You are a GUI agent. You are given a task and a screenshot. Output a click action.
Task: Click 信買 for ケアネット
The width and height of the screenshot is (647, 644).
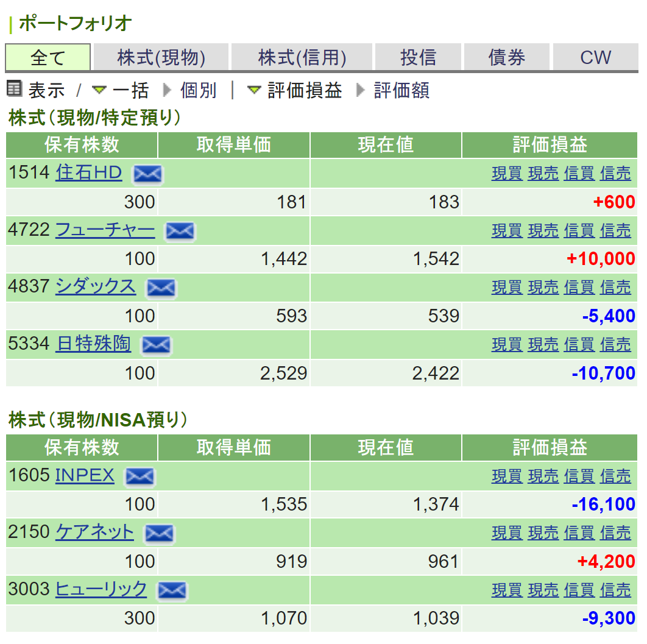579,533
